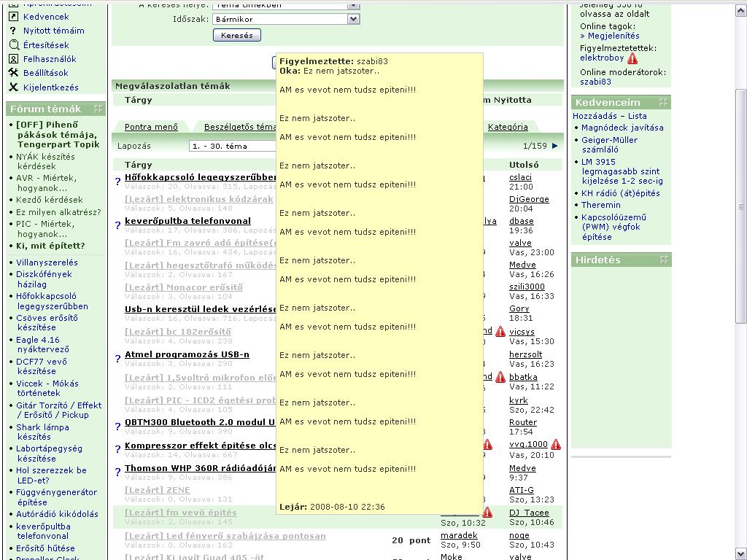Switch to Pontra menő tab
The image size is (747, 560).
pyautogui.click(x=151, y=127)
